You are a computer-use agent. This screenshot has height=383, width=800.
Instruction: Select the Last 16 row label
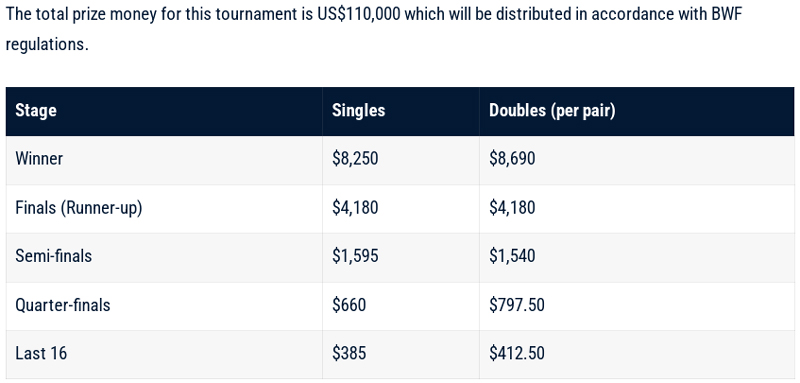41,353
